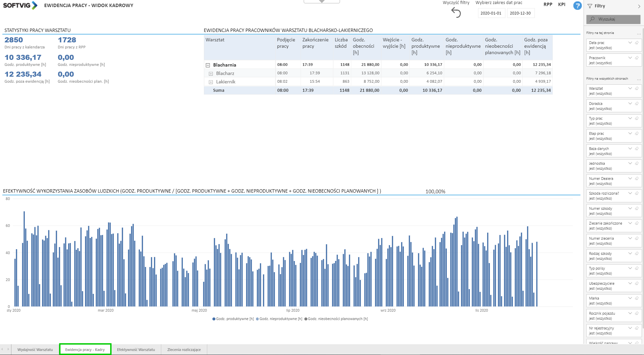Expand the Marka filter dropdown
Viewport: 644px width, 355px height.
tap(630, 298)
